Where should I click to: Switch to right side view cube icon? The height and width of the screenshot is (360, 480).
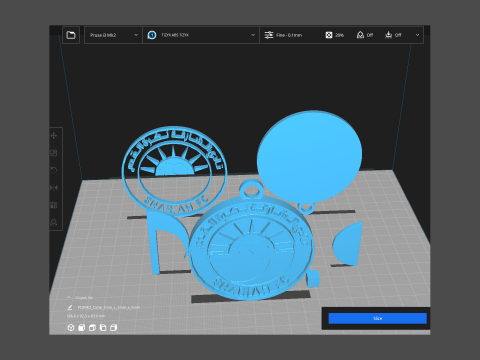[113, 328]
